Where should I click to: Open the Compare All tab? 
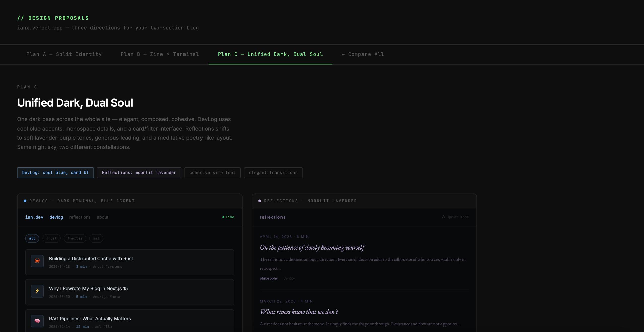tap(363, 54)
